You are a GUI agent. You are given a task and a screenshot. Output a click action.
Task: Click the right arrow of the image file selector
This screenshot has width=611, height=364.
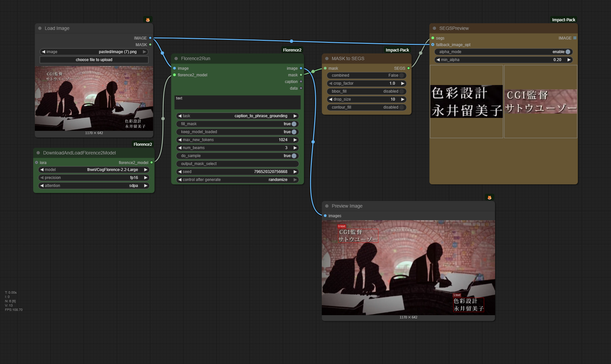[x=144, y=52]
